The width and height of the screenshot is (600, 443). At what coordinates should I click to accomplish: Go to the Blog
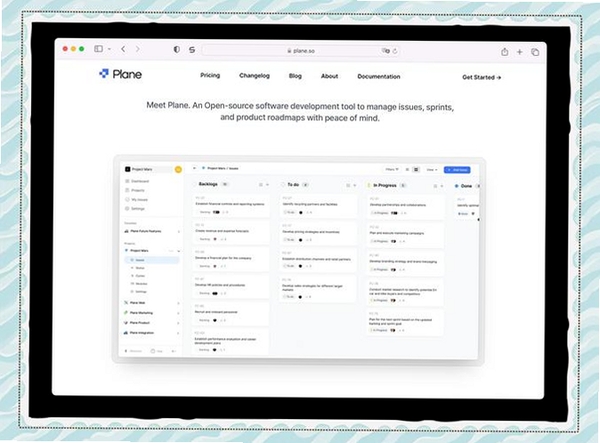pyautogui.click(x=295, y=76)
